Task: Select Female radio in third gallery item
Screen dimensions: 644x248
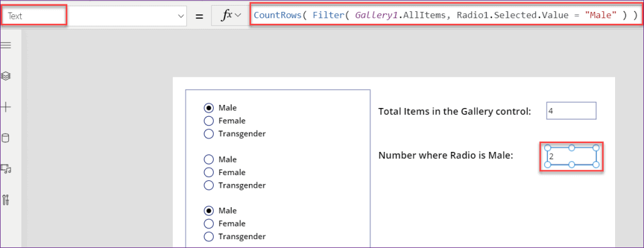Action: tap(209, 224)
